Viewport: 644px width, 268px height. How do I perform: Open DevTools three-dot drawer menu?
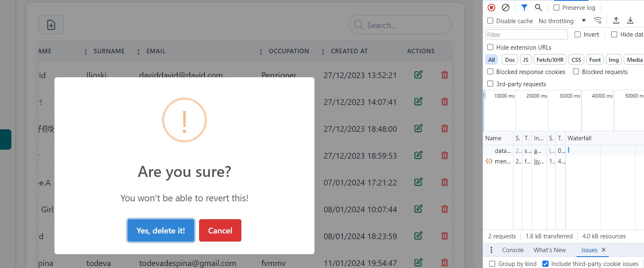coord(491,250)
